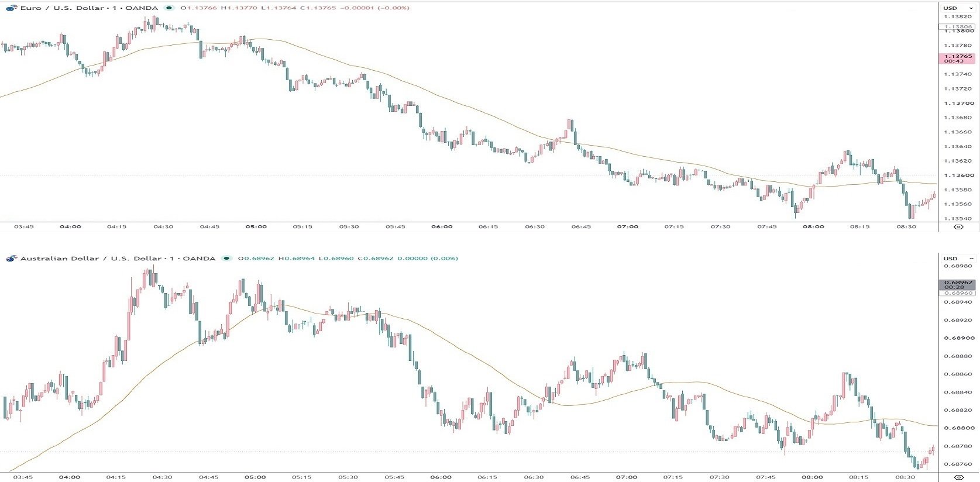The width and height of the screenshot is (980, 482).
Task: Click the 07:15 time label on the Australian Dollar chart
Action: pos(674,477)
